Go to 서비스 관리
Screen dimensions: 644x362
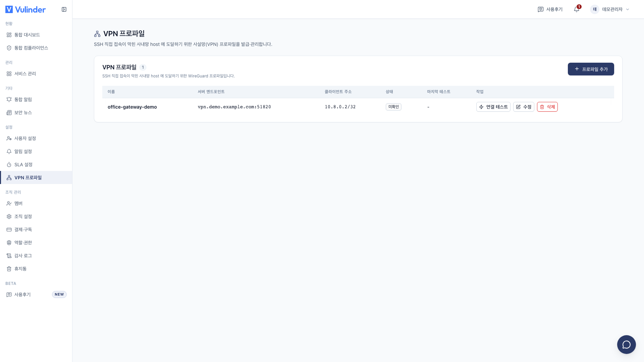coord(36,74)
